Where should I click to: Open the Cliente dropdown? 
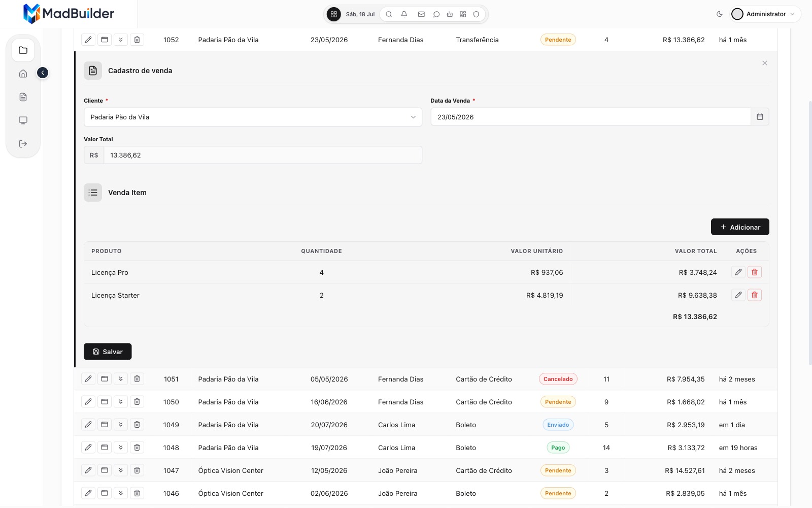click(253, 117)
